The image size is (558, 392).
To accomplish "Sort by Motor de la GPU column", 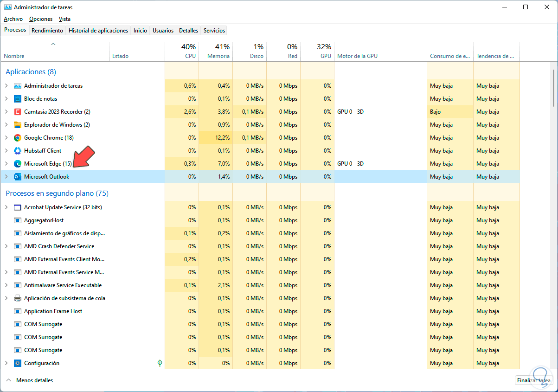I will click(x=380, y=52).
